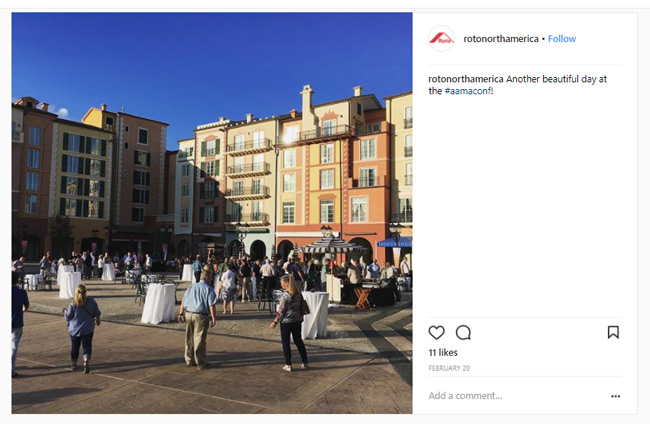View who gave the 11 likes

pyautogui.click(x=443, y=352)
